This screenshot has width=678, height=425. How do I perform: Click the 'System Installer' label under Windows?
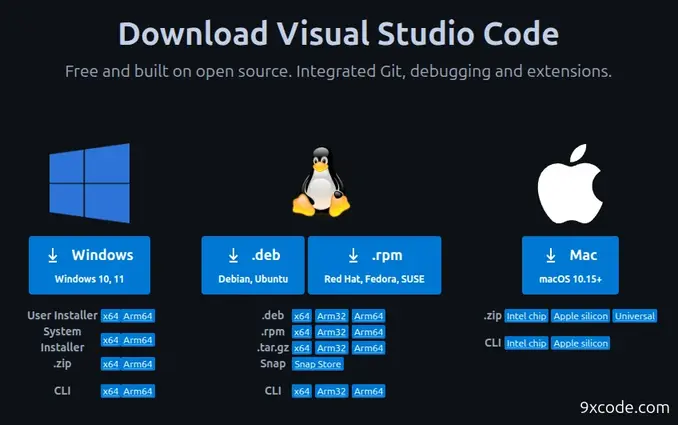(62, 339)
